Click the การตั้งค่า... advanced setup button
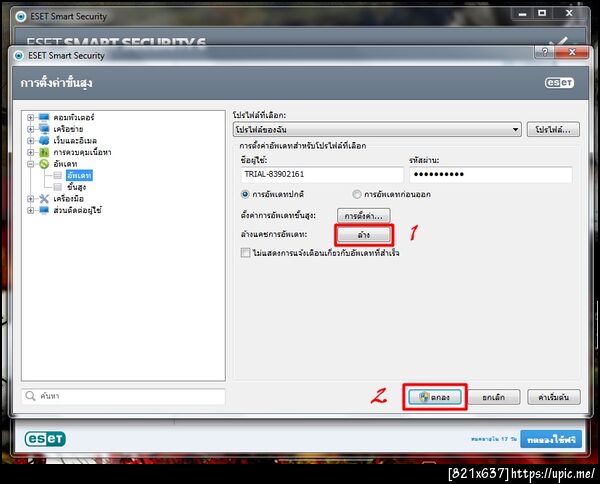The width and height of the screenshot is (600, 484). (x=364, y=216)
